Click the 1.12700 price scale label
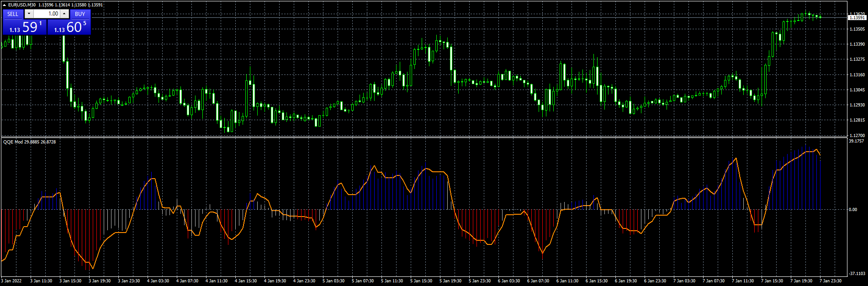The image size is (868, 286). [857, 136]
